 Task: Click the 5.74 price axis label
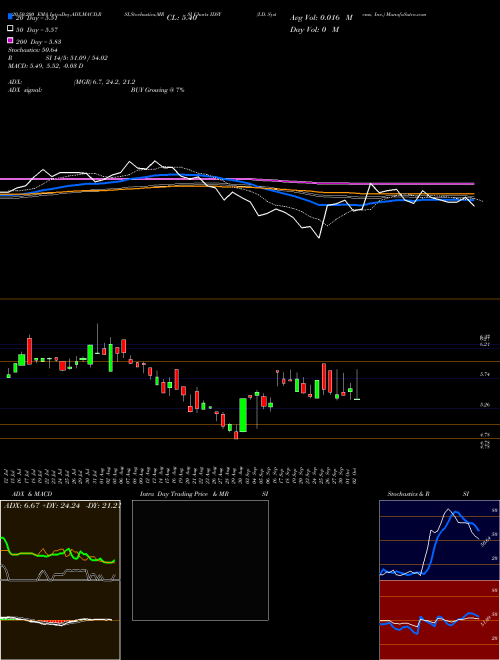click(484, 374)
